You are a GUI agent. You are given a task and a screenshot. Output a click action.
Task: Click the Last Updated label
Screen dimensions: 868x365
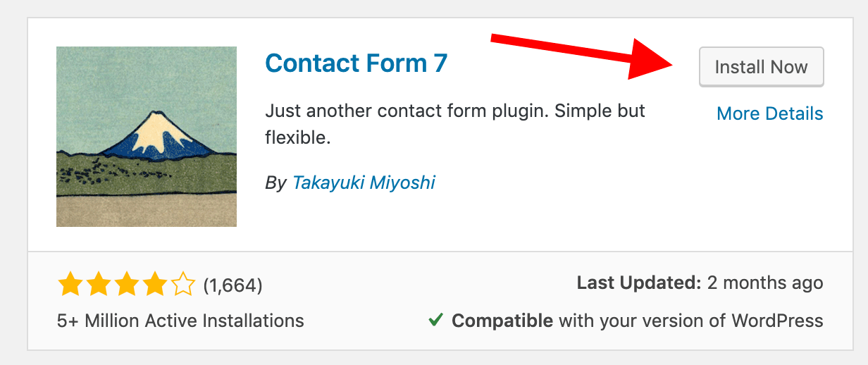[639, 283]
